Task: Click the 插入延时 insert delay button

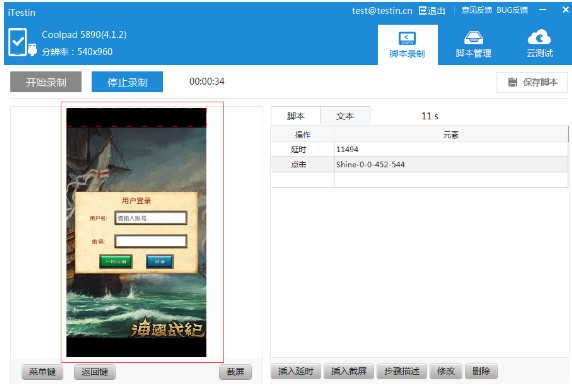Action: (296, 371)
